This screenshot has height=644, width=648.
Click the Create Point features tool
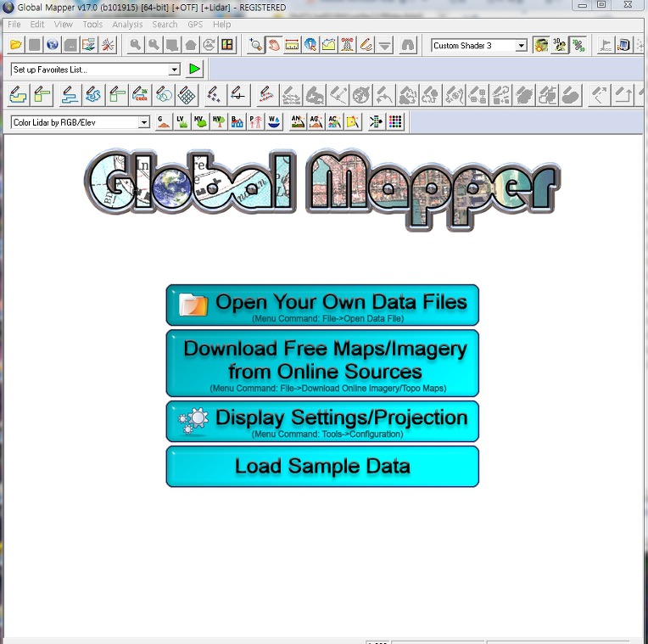[x=214, y=95]
